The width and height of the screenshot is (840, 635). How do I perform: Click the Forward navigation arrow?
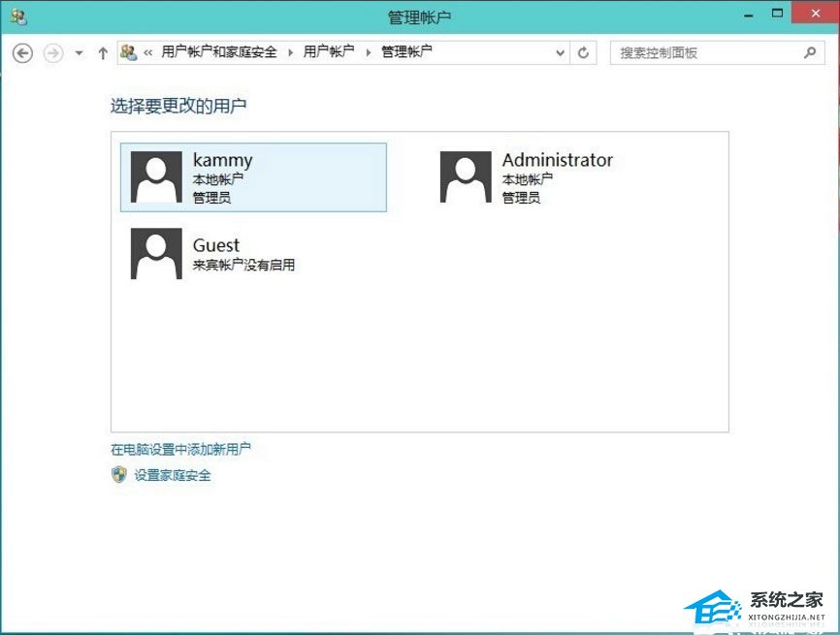pyautogui.click(x=53, y=53)
